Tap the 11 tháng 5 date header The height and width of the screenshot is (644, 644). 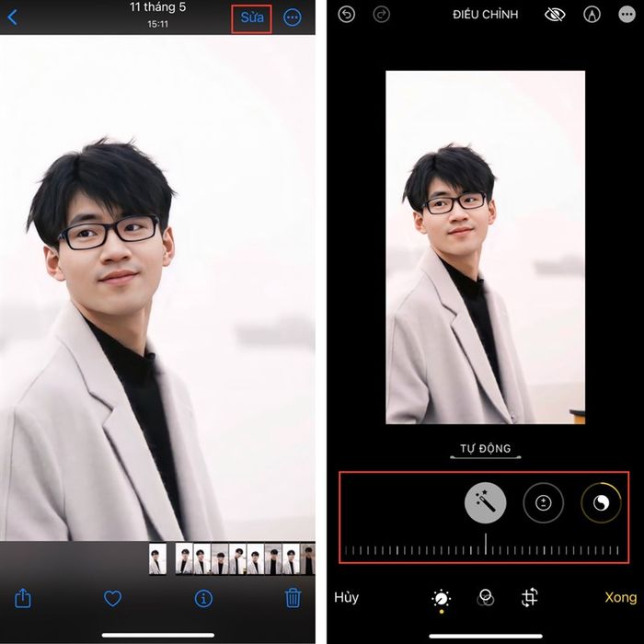(157, 7)
